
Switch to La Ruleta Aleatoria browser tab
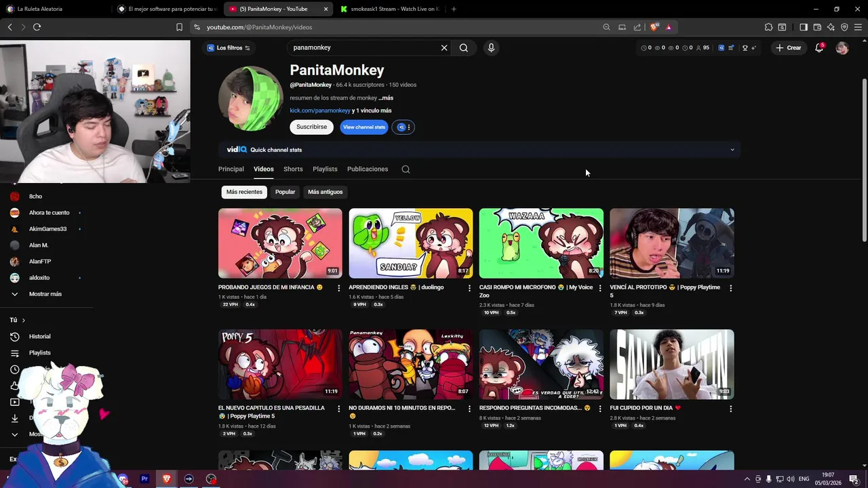point(56,9)
